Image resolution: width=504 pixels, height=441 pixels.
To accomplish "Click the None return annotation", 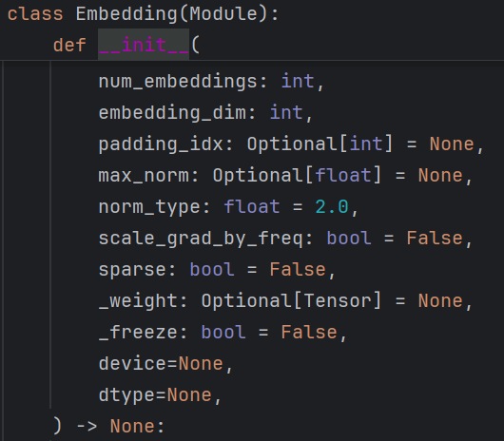I will (132, 426).
